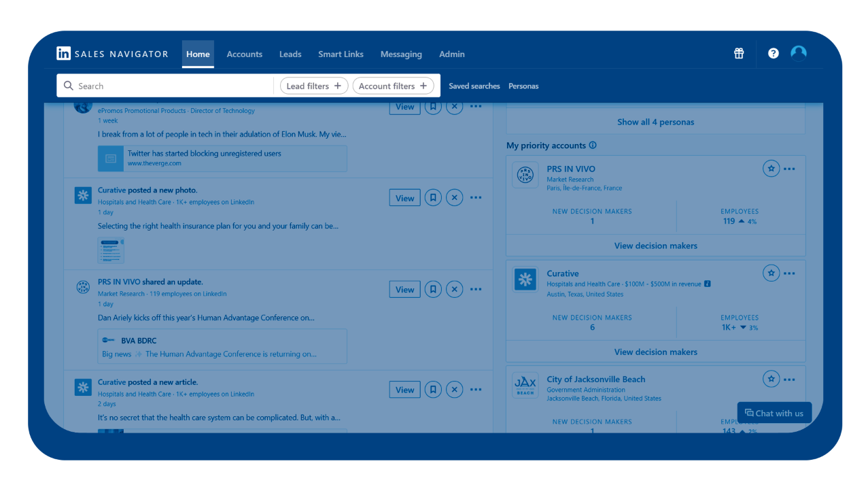Go to the Home tab
The width and height of the screenshot is (868, 489).
198,54
